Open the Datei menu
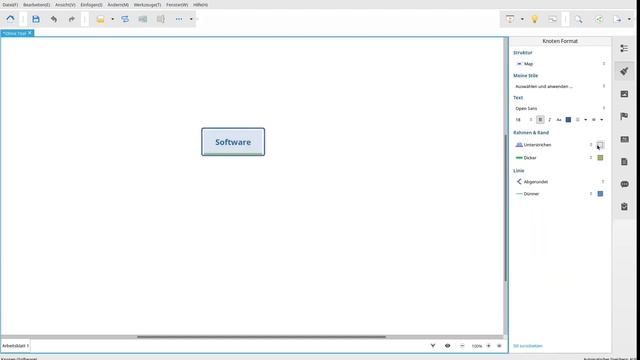This screenshot has height=360, width=640. 10,5
